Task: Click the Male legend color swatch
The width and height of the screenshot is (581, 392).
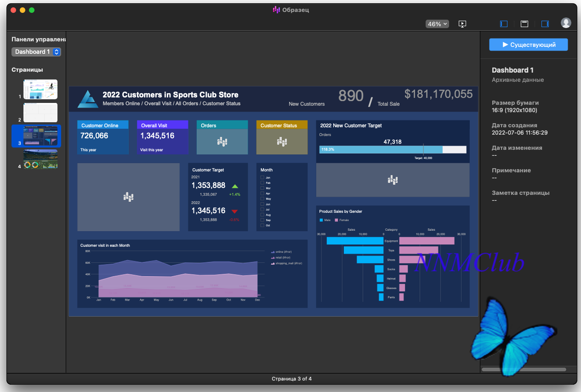Action: (x=321, y=220)
